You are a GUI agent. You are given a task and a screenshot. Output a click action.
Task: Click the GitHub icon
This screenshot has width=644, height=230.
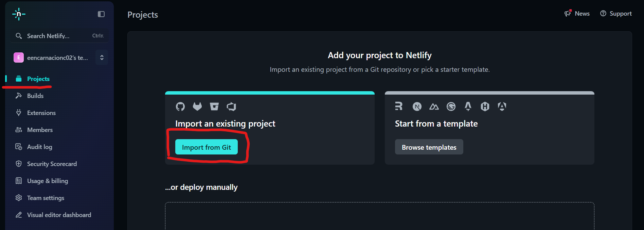tap(180, 107)
